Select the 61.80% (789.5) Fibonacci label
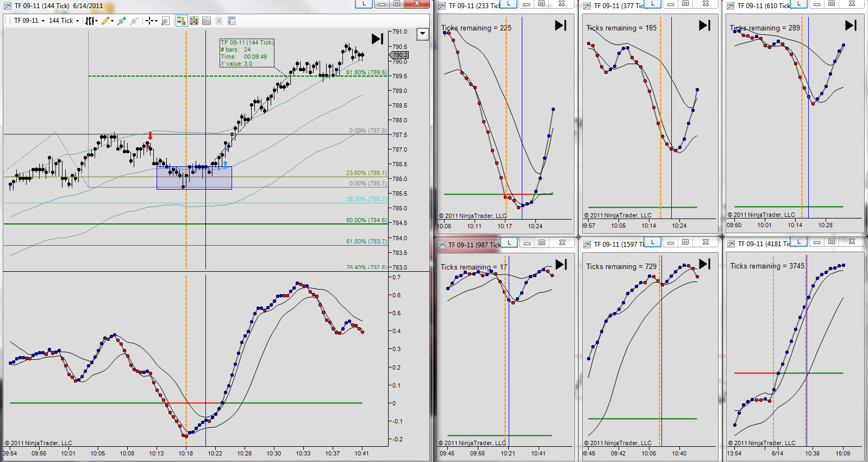This screenshot has width=868, height=462. click(x=366, y=72)
